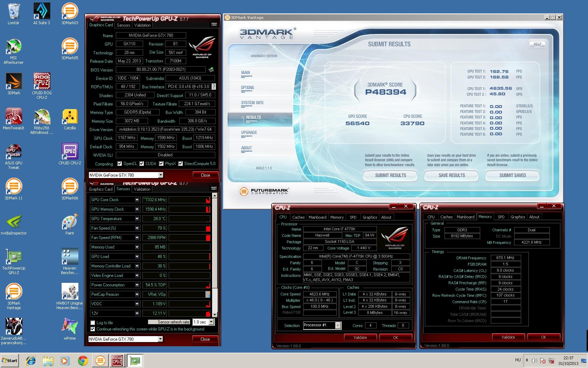
Task: Launch ASUS GPU Tweak desktop shortcut
Action: coord(14,156)
